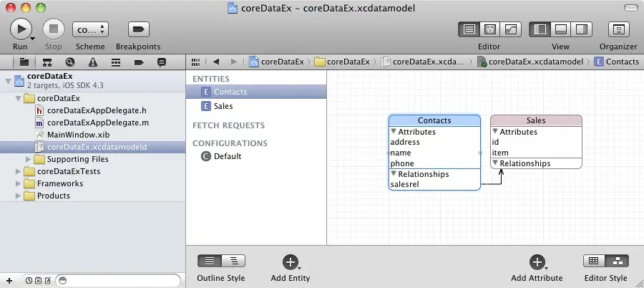
Task: Click the Add Attribute plus icon
Action: pos(537,262)
